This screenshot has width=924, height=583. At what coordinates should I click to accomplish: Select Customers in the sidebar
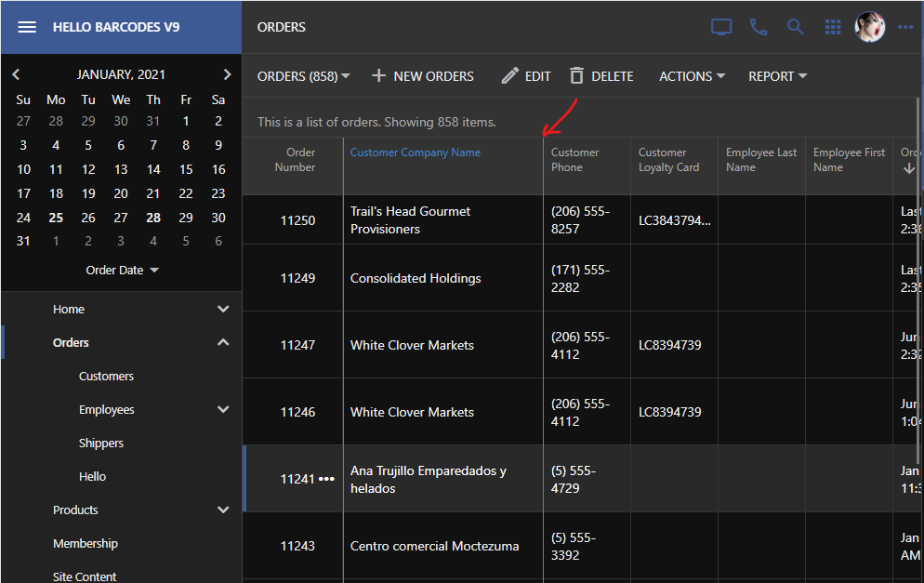(x=105, y=376)
